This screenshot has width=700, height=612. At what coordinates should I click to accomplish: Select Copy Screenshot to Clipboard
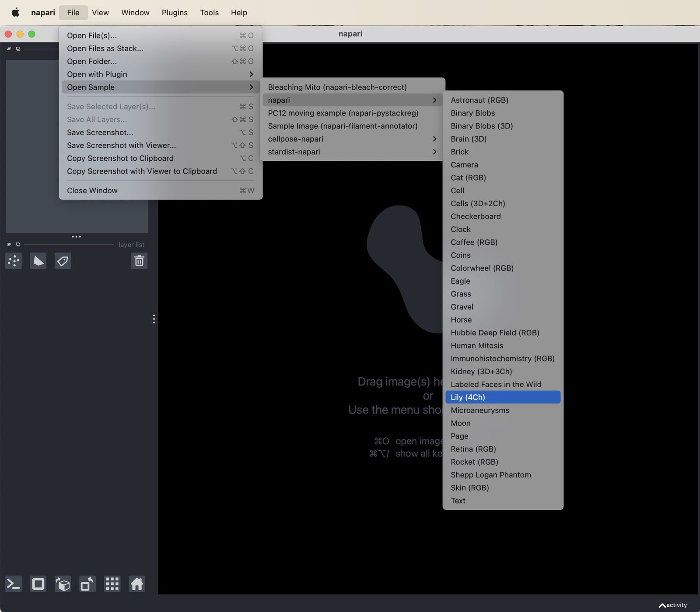[161, 158]
